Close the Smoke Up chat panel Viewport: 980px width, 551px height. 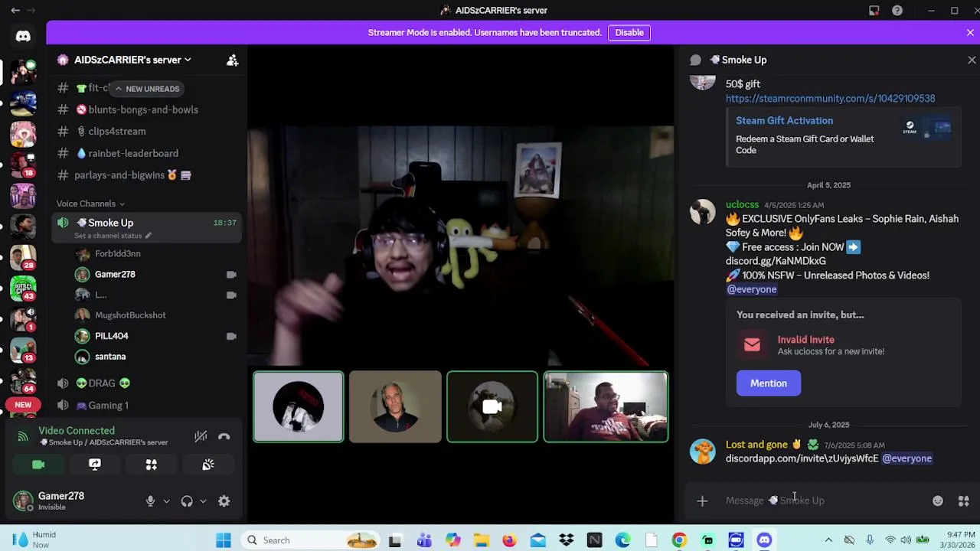tap(972, 60)
